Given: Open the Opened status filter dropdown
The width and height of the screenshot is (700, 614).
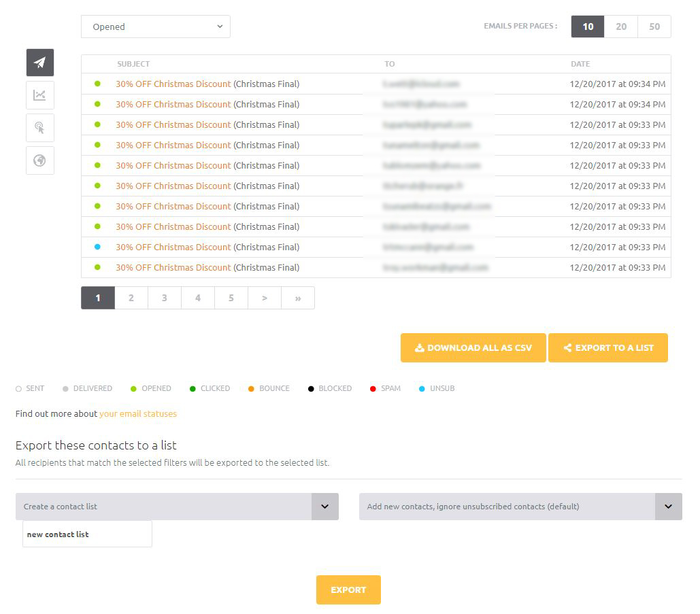Looking at the screenshot, I should point(155,27).
